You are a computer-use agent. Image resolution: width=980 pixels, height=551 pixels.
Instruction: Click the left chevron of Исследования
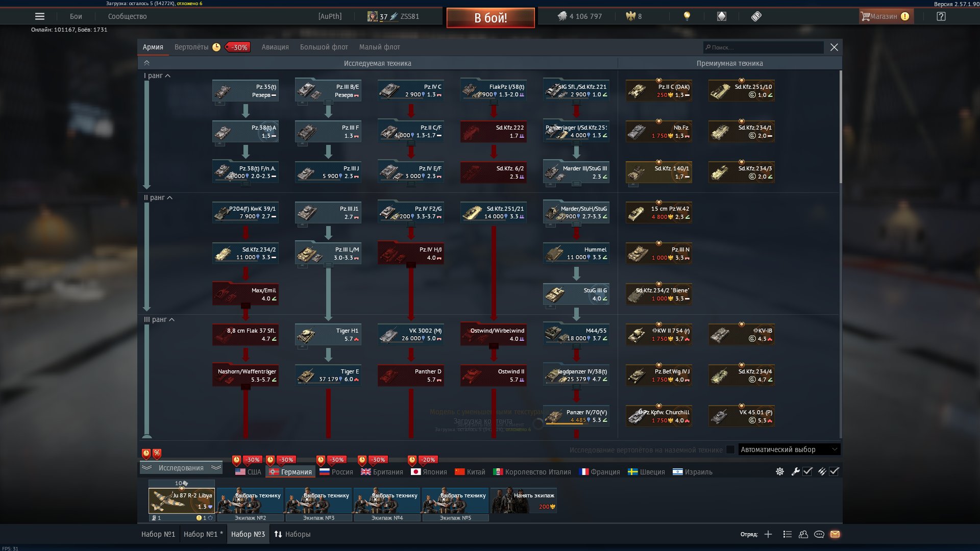click(x=146, y=467)
